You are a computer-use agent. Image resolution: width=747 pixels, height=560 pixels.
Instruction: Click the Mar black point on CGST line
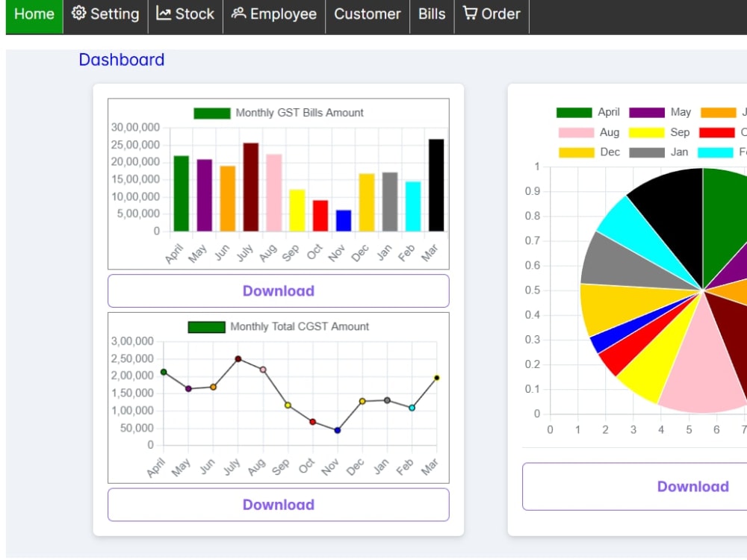(x=437, y=378)
